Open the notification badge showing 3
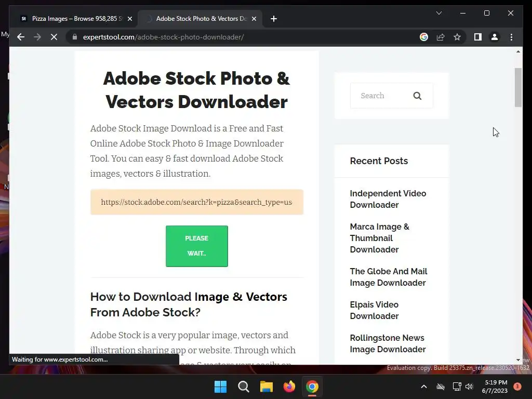532x399 pixels. click(517, 387)
